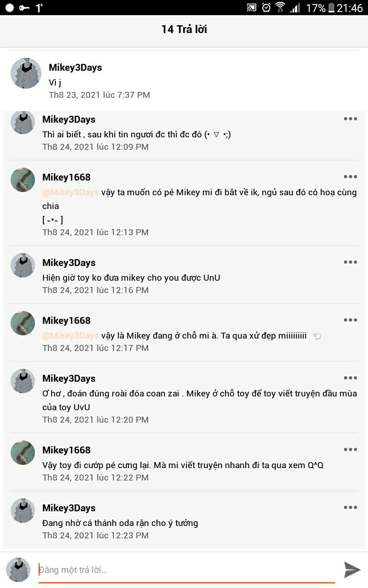368x588 pixels.
Task: Tap the Mikey1668 username at 12:22 PM
Action: [66, 450]
